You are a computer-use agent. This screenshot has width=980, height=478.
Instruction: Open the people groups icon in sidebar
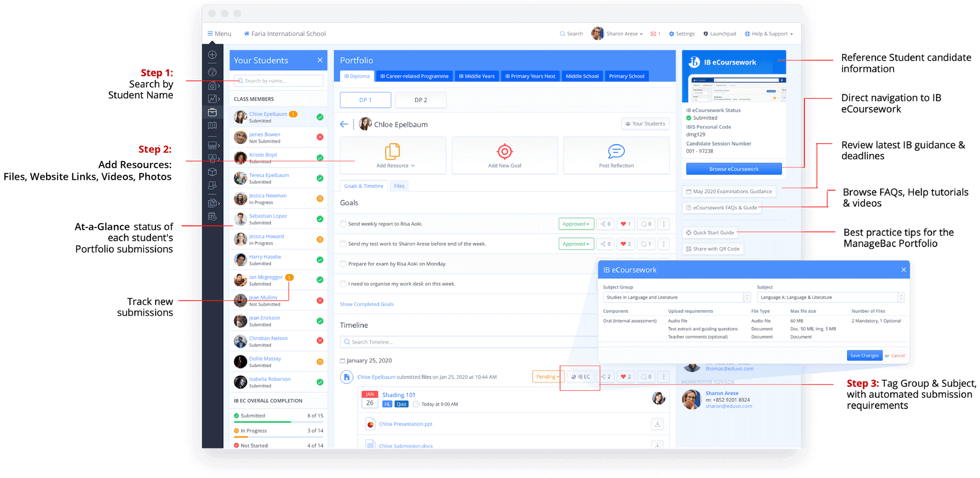point(212,185)
